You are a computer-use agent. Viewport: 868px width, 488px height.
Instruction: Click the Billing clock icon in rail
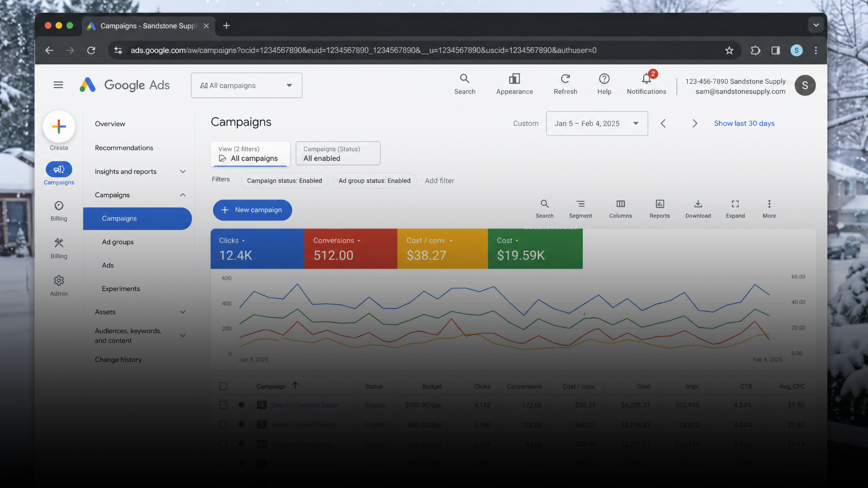pyautogui.click(x=59, y=206)
